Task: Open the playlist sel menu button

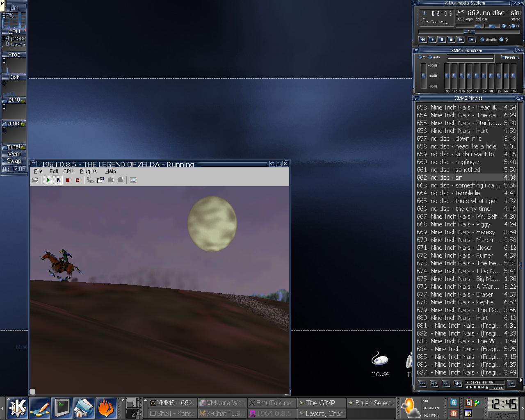Action: coord(446,384)
